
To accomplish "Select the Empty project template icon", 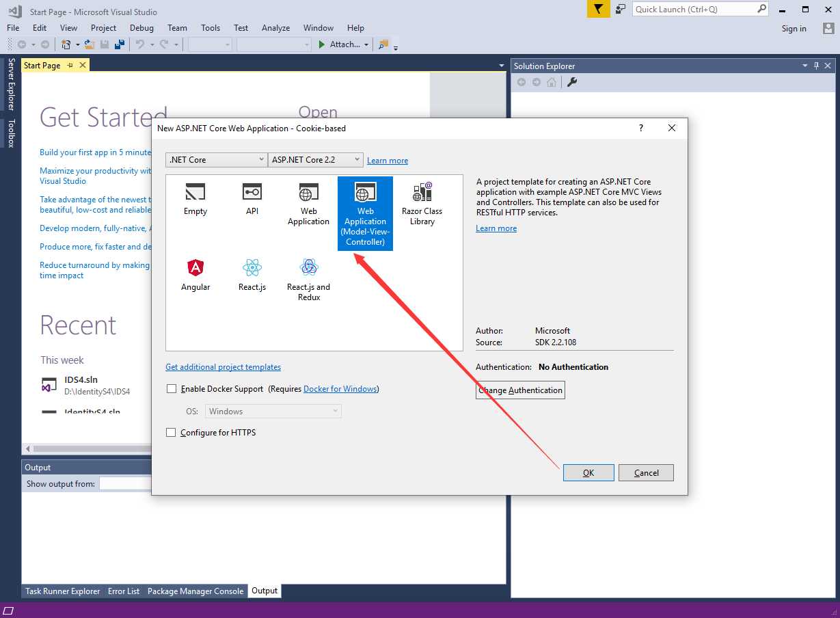I will [x=195, y=199].
